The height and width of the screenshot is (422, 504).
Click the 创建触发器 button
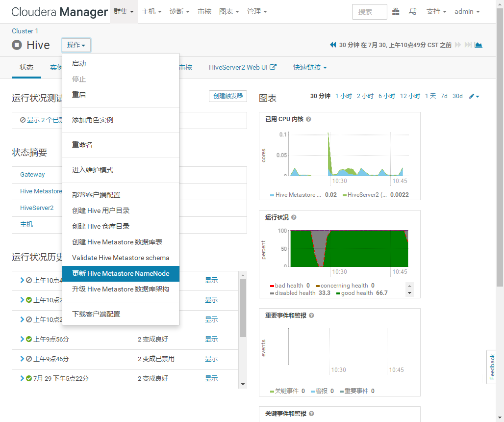[228, 96]
